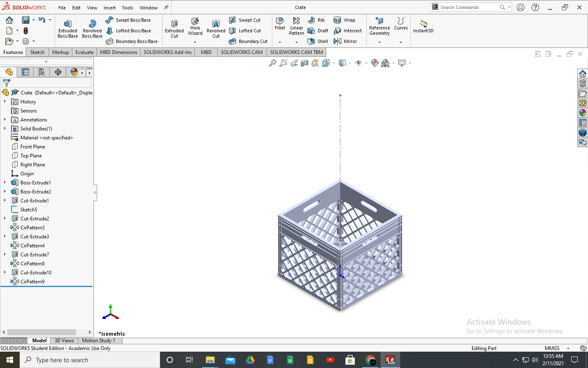The height and width of the screenshot is (368, 588).
Task: Select the Revolved Boss/Base tool
Action: (92, 29)
